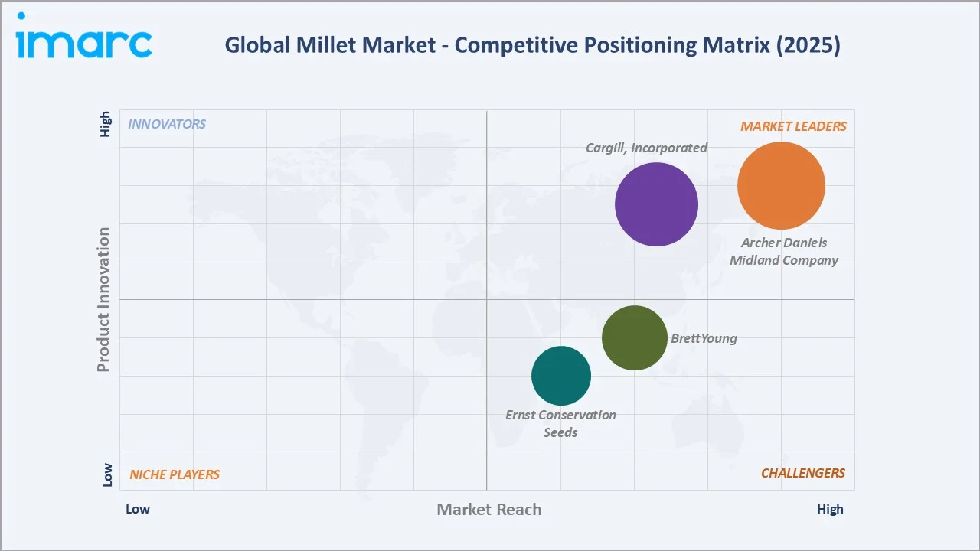980x551 pixels.
Task: Click the purple Cargill bubble
Action: (656, 204)
